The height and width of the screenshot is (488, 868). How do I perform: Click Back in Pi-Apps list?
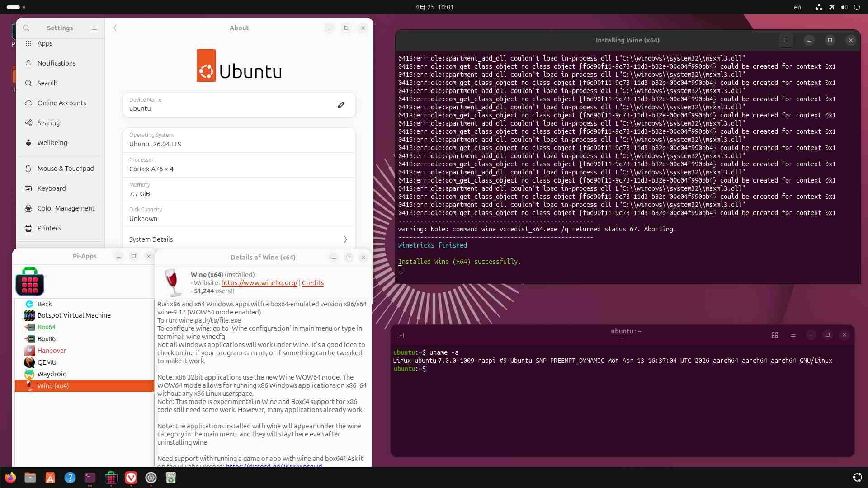tap(44, 304)
